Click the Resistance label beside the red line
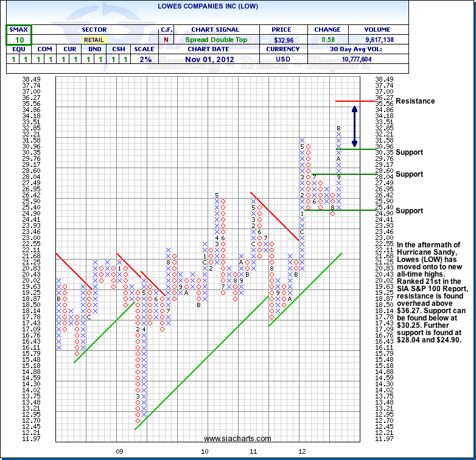This screenshot has width=476, height=460. pyautogui.click(x=415, y=101)
